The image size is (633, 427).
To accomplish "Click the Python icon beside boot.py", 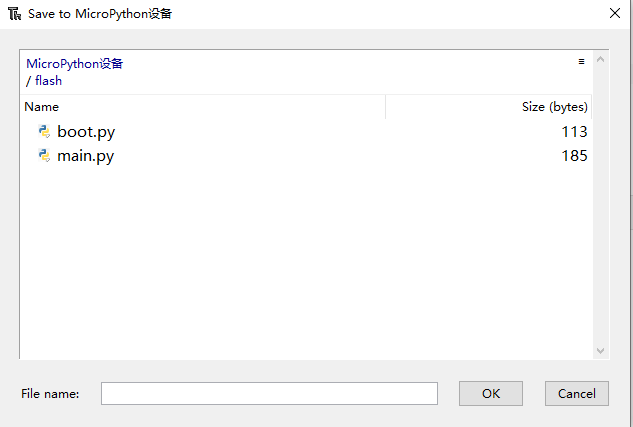I will (44, 132).
